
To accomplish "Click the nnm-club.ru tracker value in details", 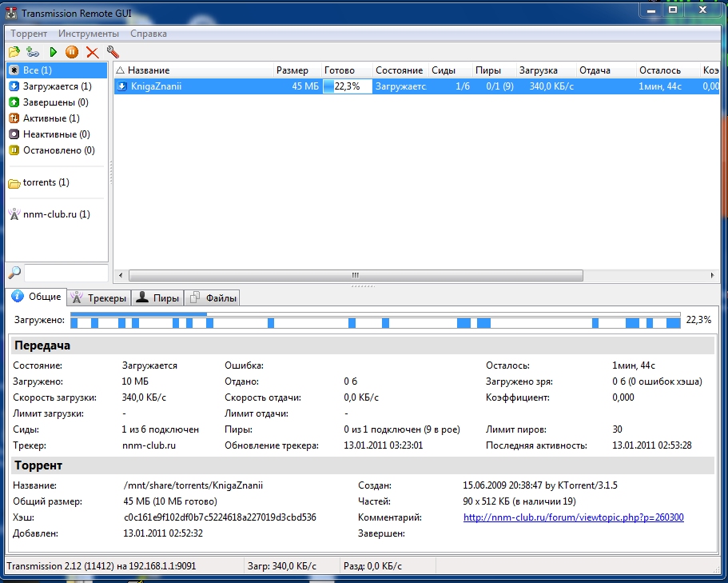I will coord(149,445).
